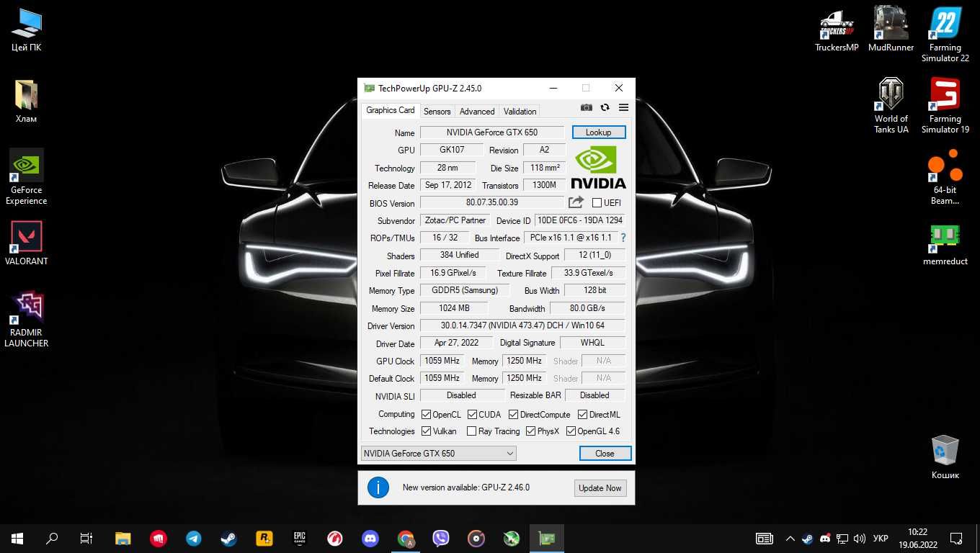Click the Memory Type GDDR5 (Samsung) field
Viewport: 980px width, 553px height.
pyautogui.click(x=465, y=290)
